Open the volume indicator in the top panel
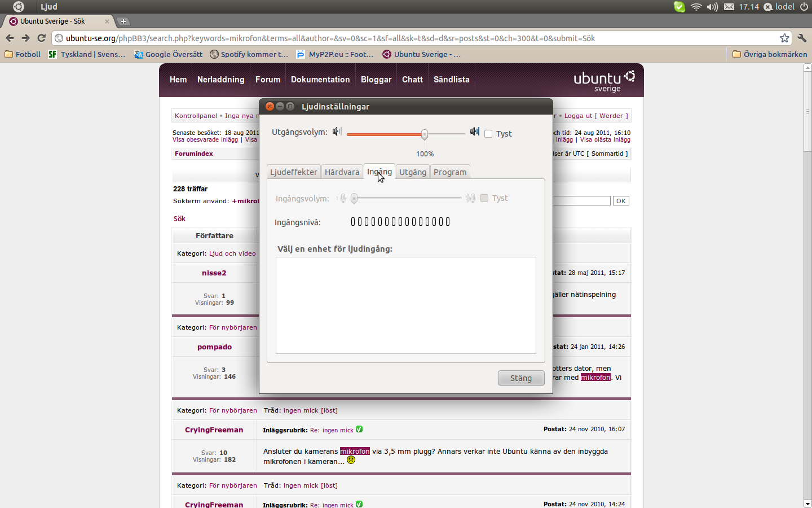812x508 pixels. 712,7
